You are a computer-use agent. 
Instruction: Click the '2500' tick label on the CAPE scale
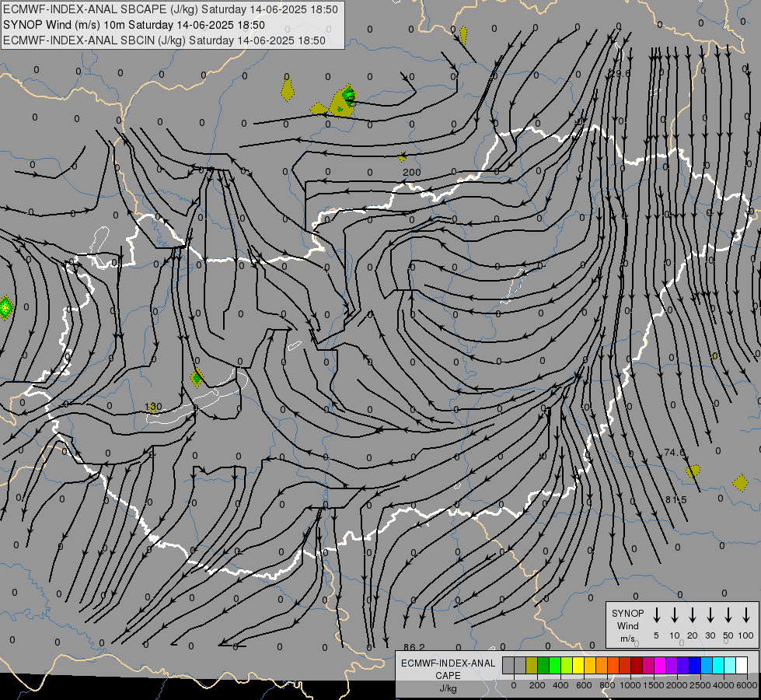click(x=700, y=685)
